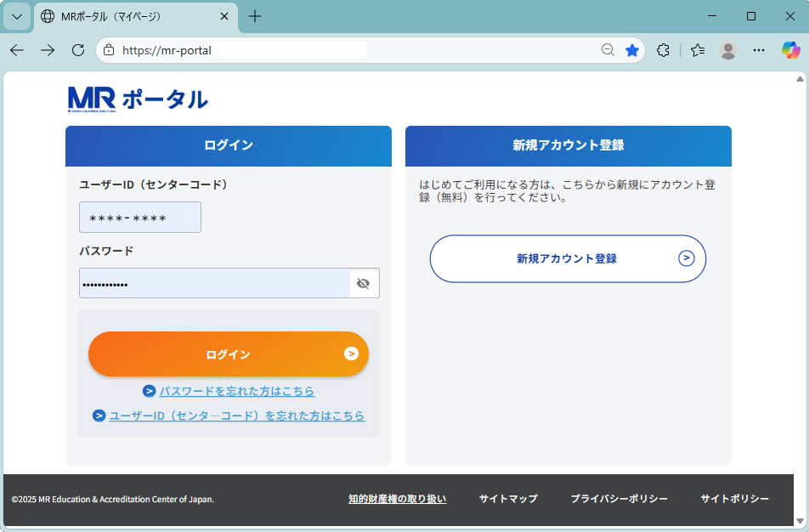Go back with the browser back arrow

(17, 50)
